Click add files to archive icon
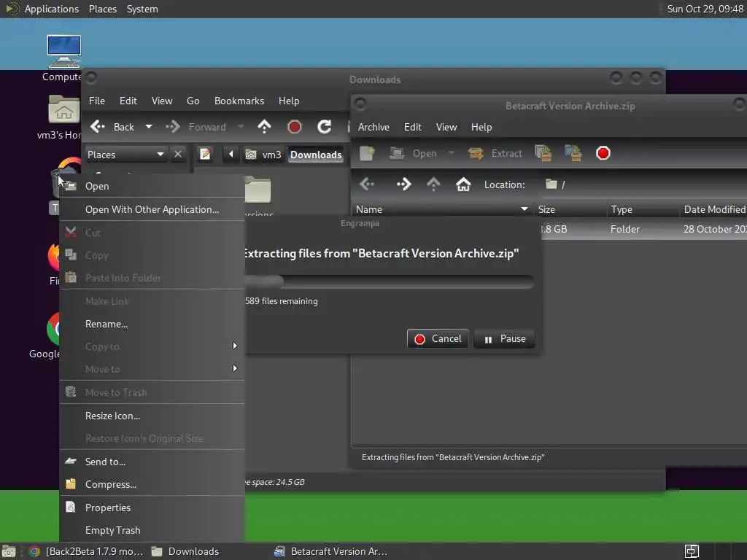 coord(543,153)
